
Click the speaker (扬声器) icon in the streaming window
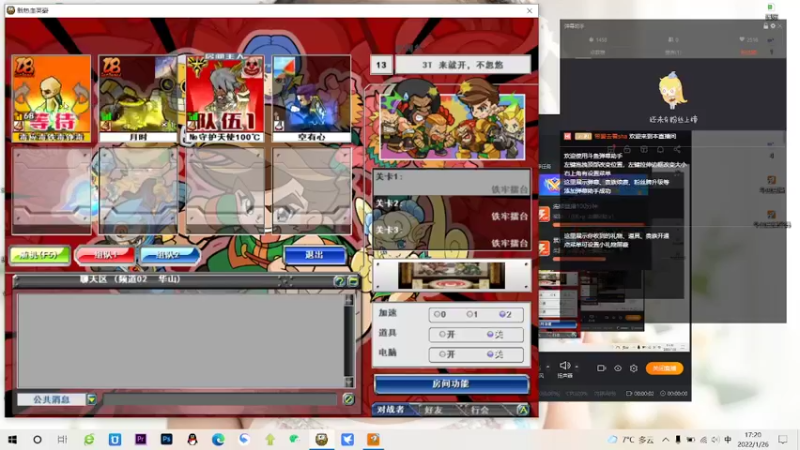click(565, 366)
